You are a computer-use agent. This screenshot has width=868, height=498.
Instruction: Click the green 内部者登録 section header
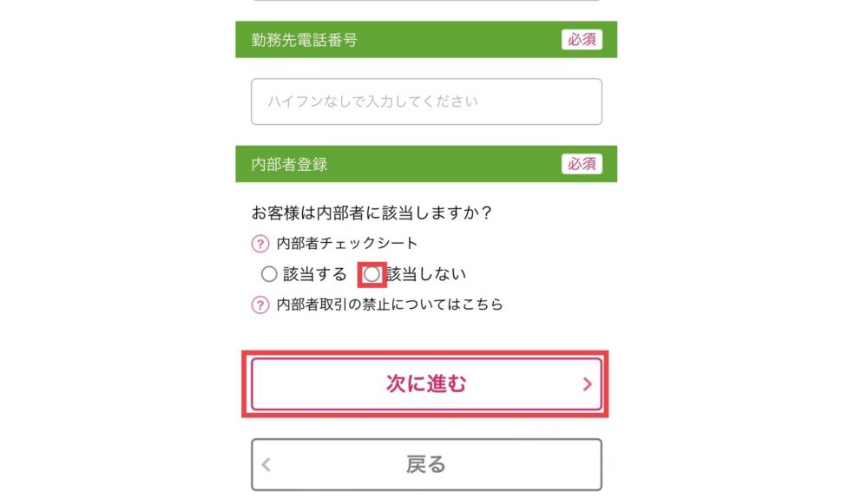click(426, 164)
